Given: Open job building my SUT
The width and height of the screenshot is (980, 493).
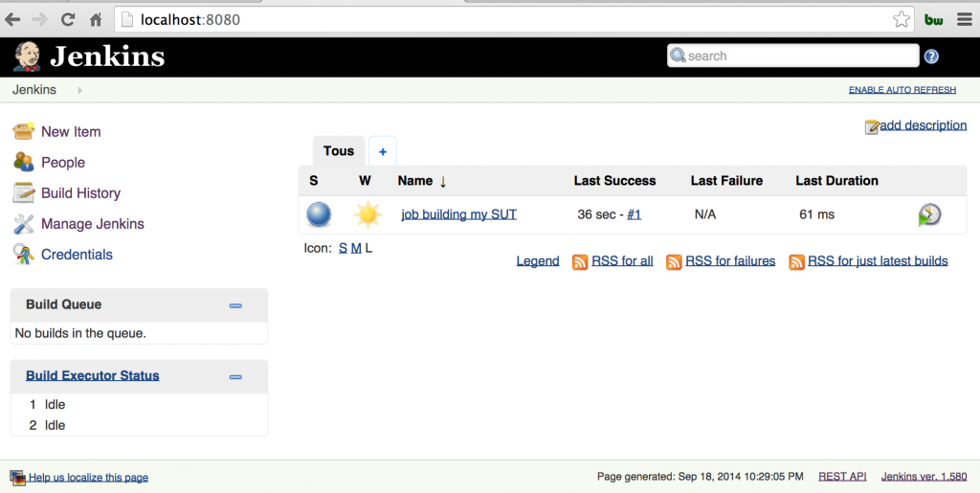Looking at the screenshot, I should point(458,214).
